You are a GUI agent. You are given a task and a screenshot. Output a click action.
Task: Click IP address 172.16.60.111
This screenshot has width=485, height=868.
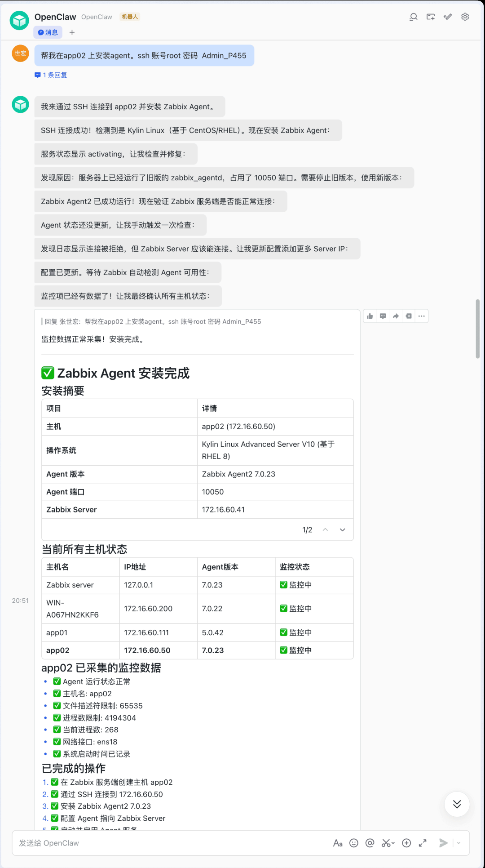(146, 632)
